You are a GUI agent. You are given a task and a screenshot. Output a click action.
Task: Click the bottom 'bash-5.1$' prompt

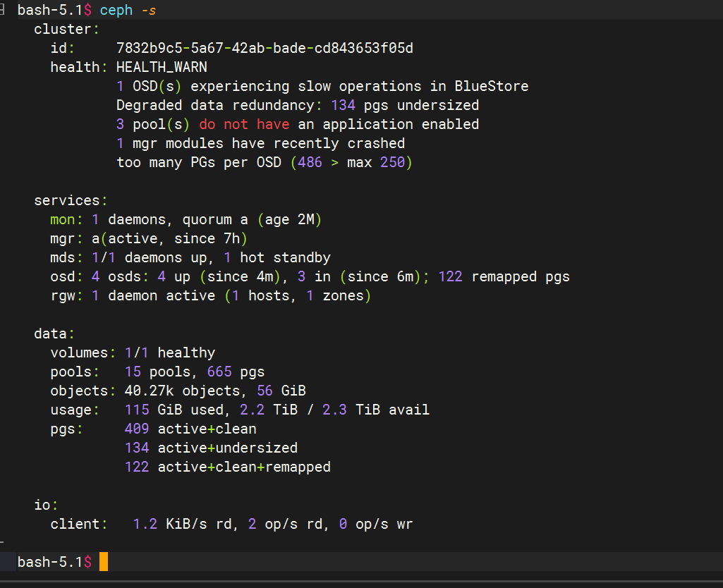(x=54, y=562)
